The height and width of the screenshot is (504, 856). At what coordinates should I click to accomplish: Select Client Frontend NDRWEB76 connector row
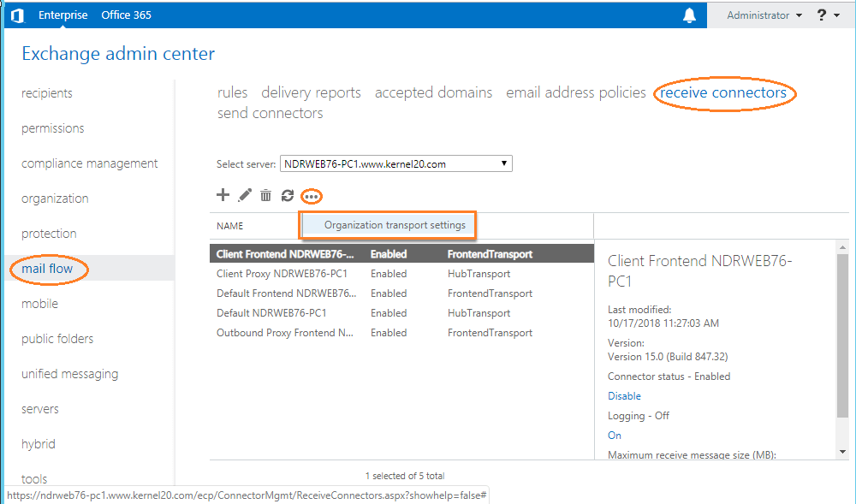401,254
